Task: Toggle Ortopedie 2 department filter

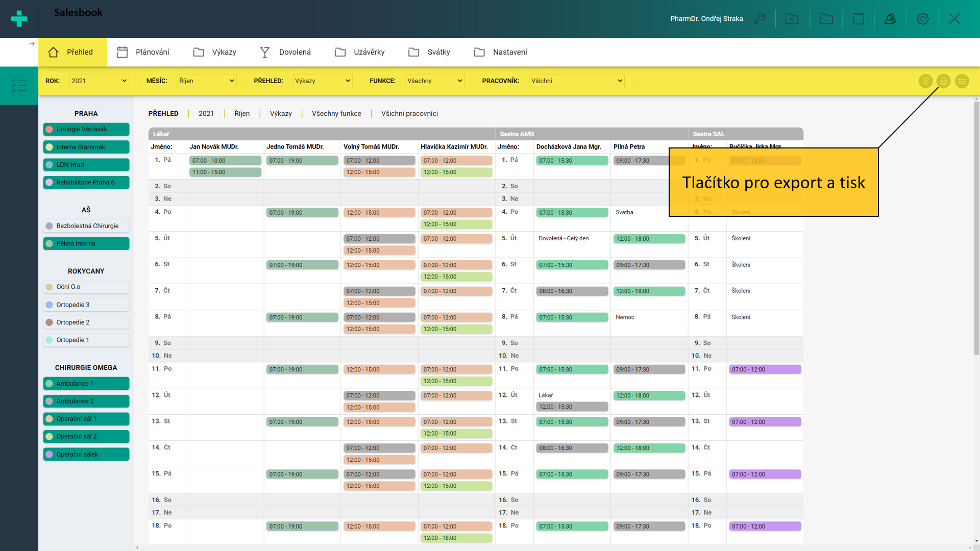Action: [86, 322]
